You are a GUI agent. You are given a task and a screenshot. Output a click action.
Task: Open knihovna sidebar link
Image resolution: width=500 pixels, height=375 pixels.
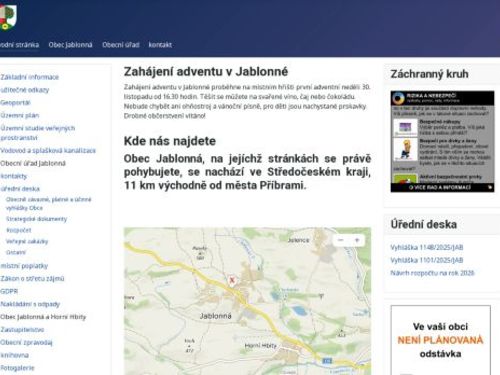point(14,355)
